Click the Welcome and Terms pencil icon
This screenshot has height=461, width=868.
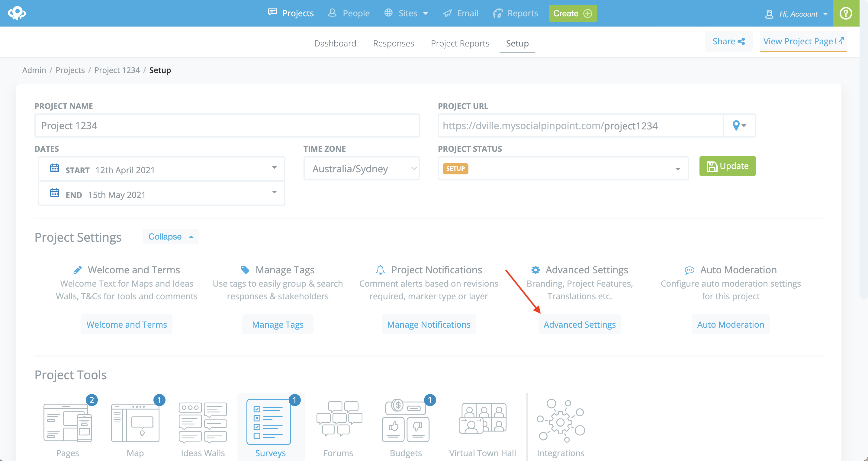tap(78, 270)
